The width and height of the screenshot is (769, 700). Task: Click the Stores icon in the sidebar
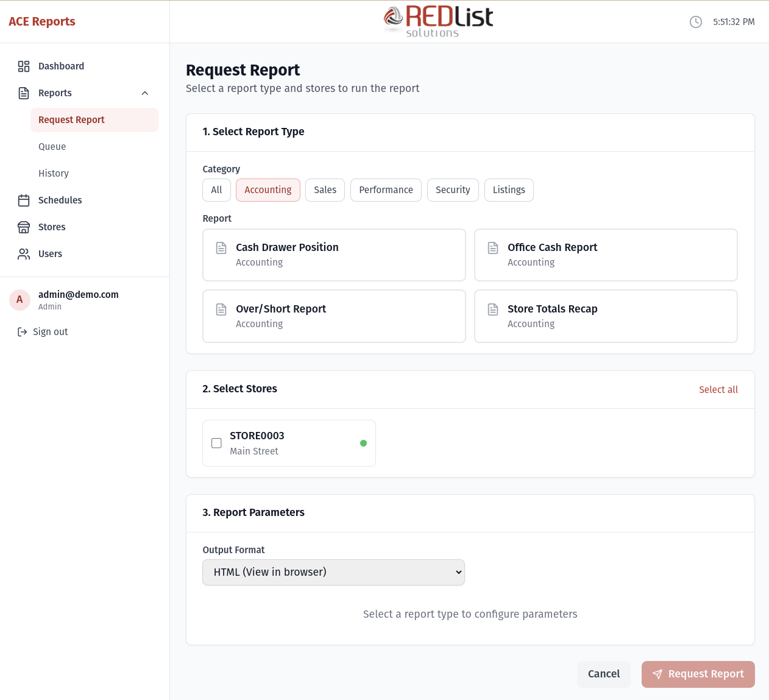click(24, 227)
